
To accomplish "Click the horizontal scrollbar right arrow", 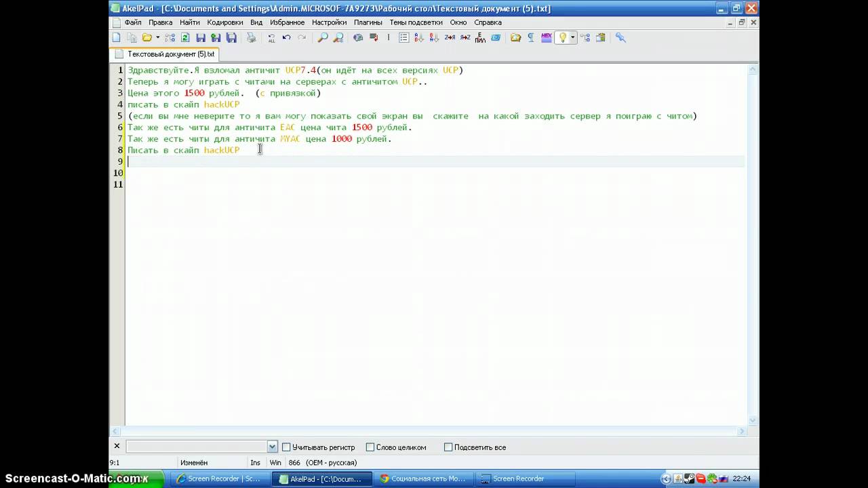I will [x=741, y=431].
